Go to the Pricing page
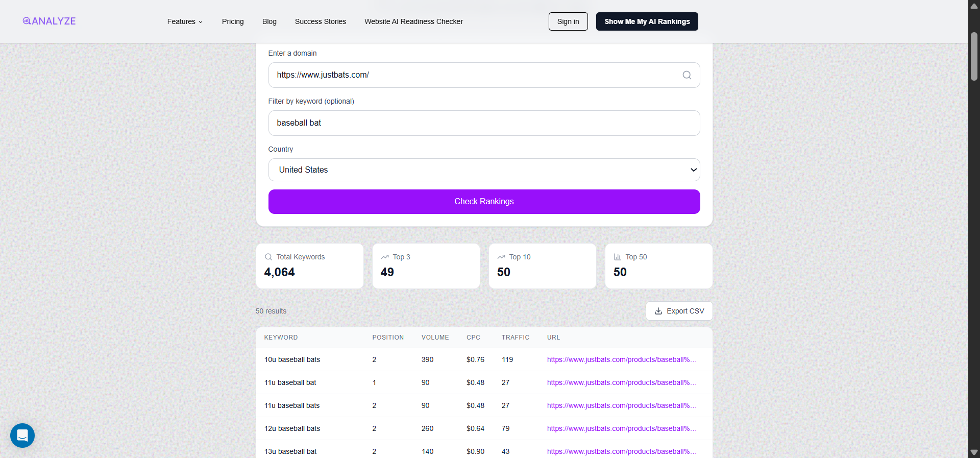The image size is (980, 458). point(233,21)
